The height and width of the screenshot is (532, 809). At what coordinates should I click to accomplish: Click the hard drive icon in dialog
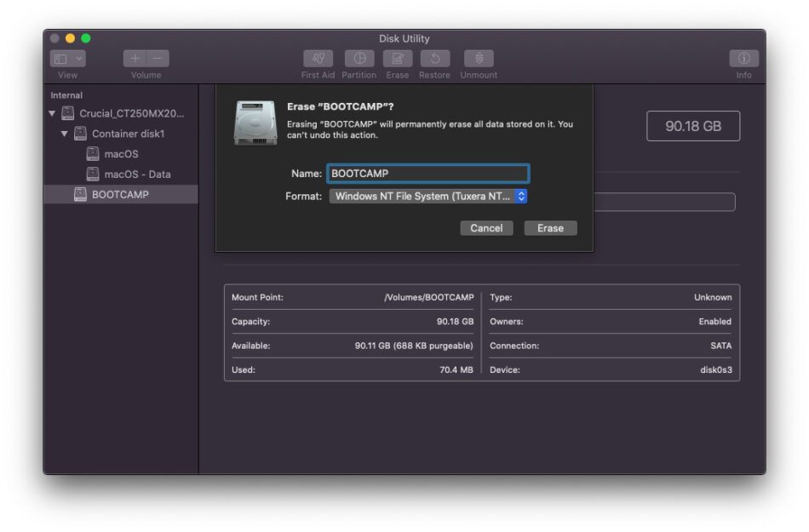point(255,123)
